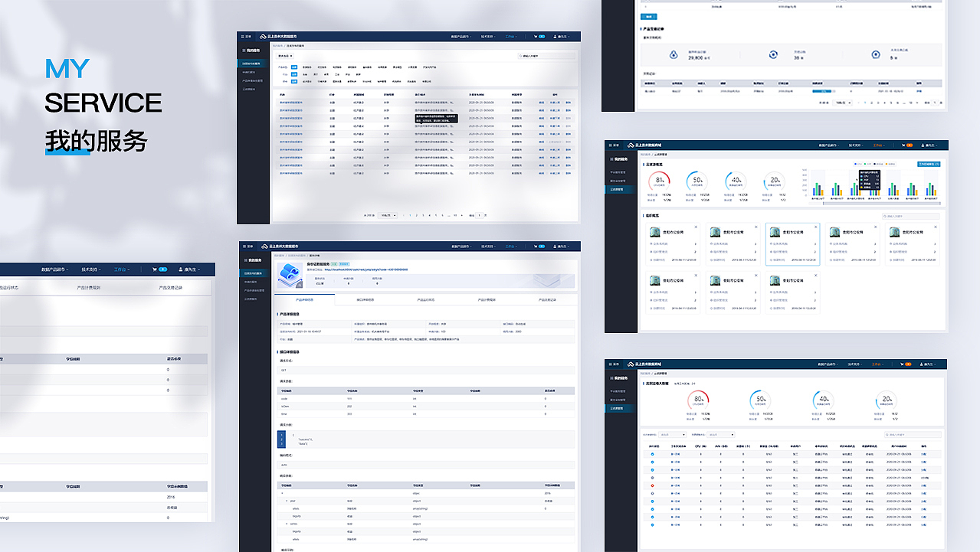Open shopping cart icon in service list window
This screenshot has height=552, width=980.
click(x=536, y=36)
